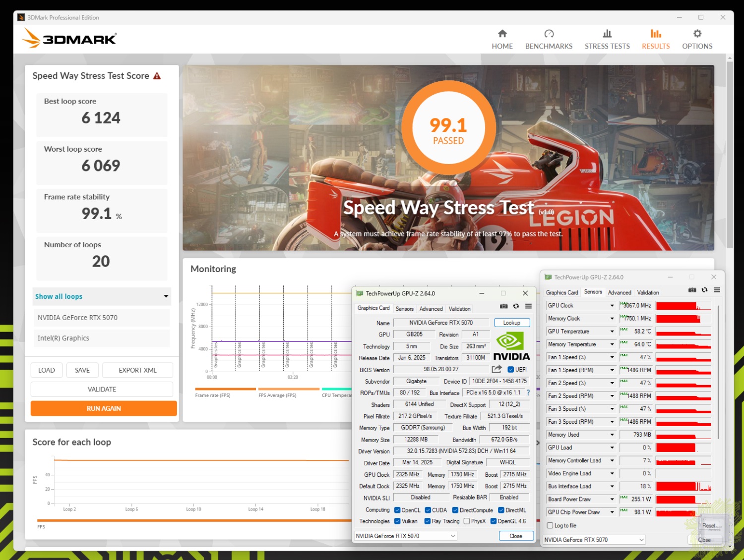Image resolution: width=744 pixels, height=560 pixels.
Task: Open the GPU Clock sensor dropdown arrow
Action: pyautogui.click(x=612, y=306)
